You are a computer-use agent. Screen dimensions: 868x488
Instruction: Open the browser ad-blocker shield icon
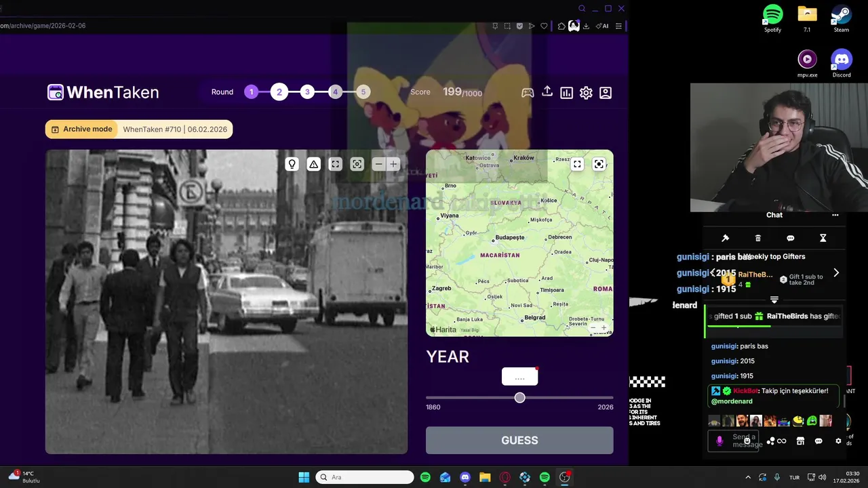(519, 26)
